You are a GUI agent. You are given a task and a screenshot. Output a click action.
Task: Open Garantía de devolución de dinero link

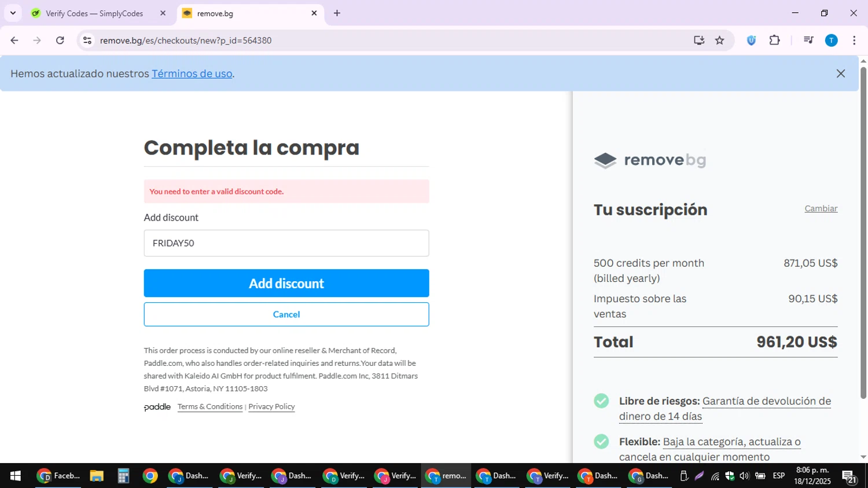(725, 409)
